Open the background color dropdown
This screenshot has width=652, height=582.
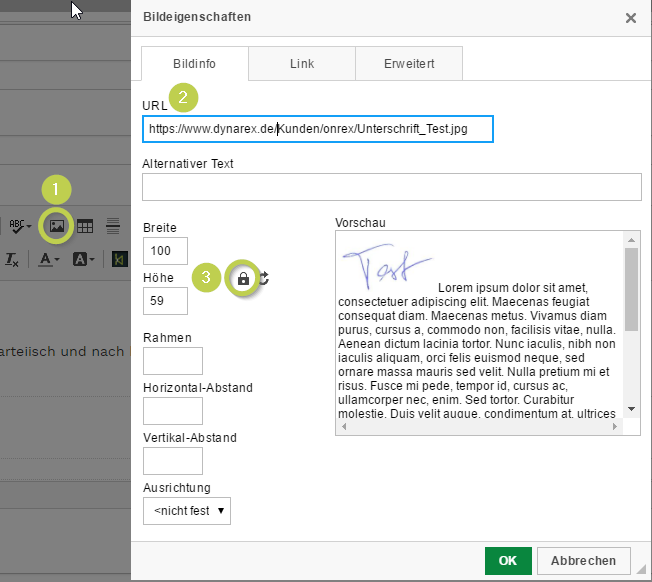[84, 259]
